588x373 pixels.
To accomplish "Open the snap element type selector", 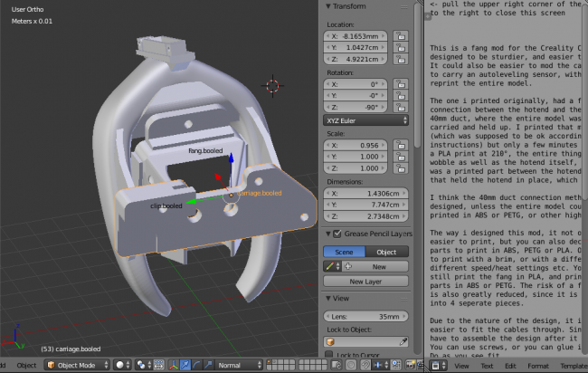I will 380,365.
